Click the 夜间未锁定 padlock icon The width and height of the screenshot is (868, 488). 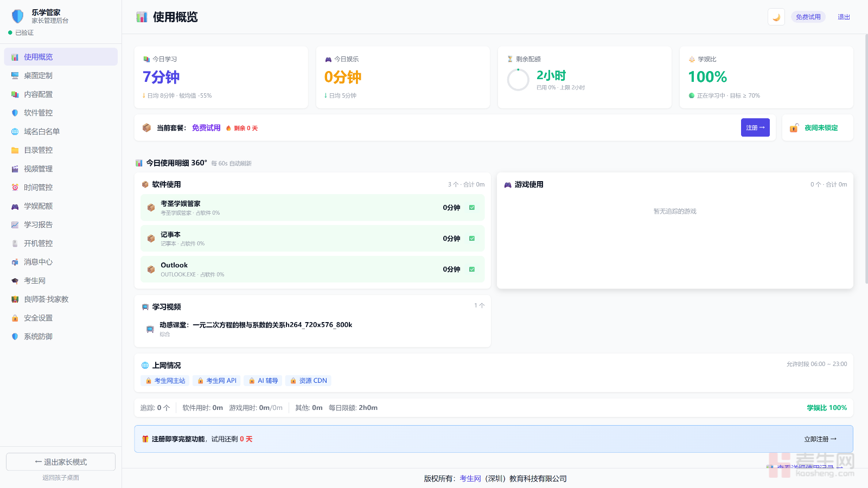coord(794,128)
